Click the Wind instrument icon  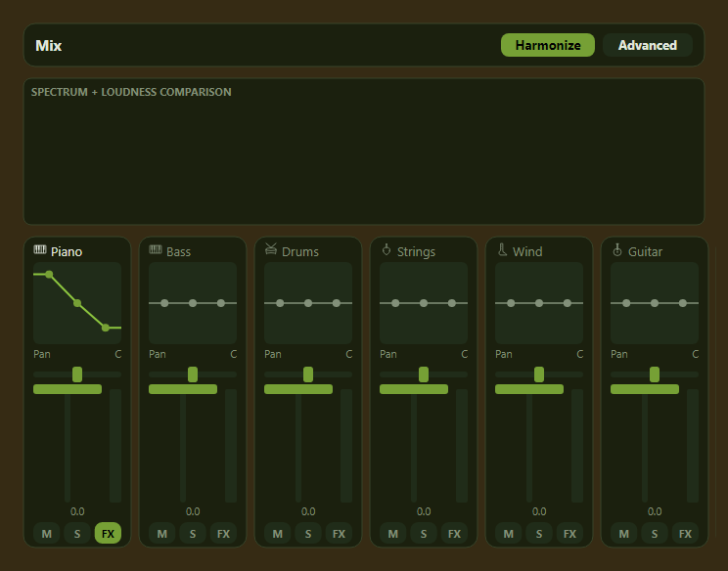[x=502, y=249]
